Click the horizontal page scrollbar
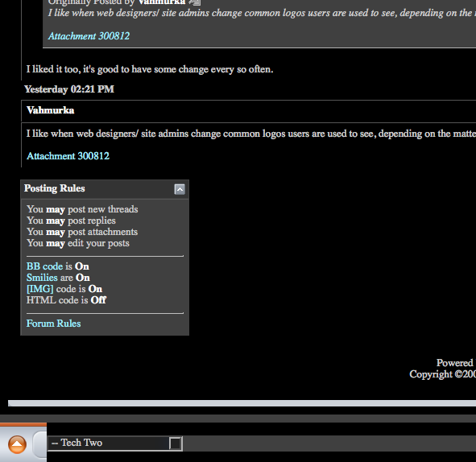 coord(242,403)
